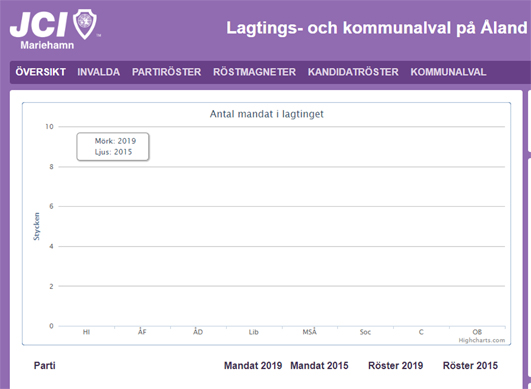Image resolution: width=531 pixels, height=389 pixels.
Task: Switch to the INVALDA tab
Action: coord(99,72)
